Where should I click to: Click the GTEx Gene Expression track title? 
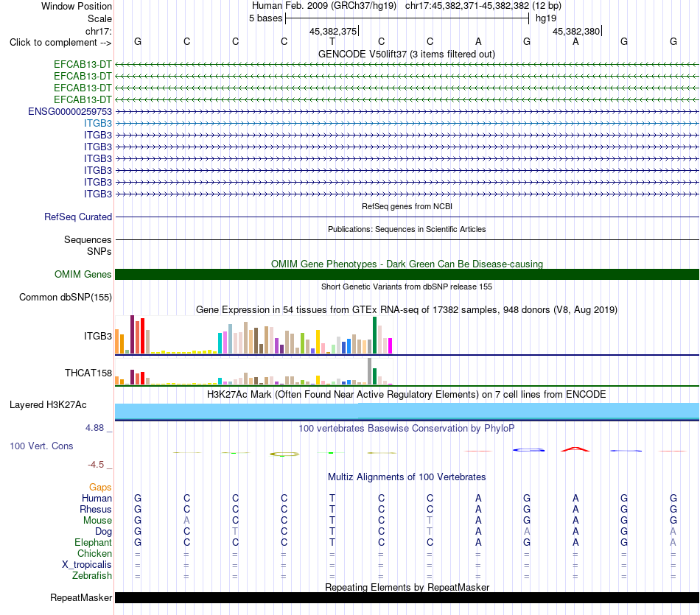click(407, 310)
